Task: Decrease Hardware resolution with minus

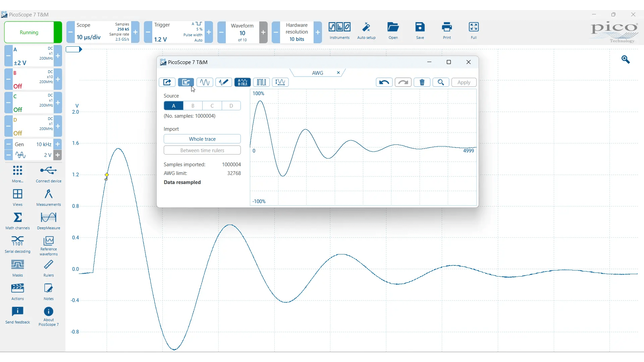Action: tap(276, 32)
